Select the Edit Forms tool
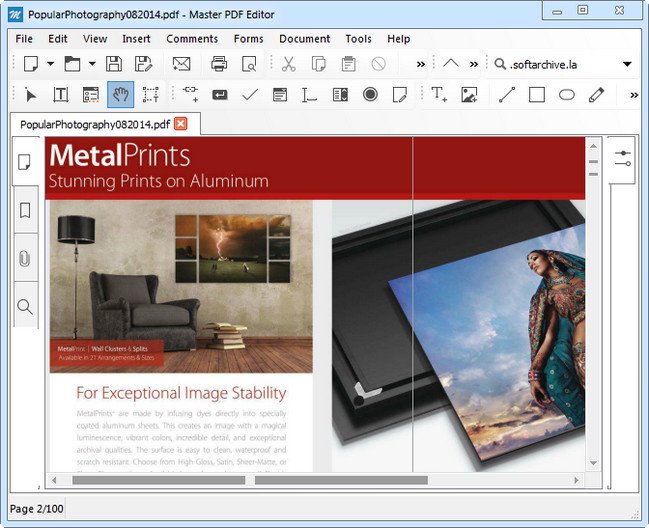 coord(91,95)
